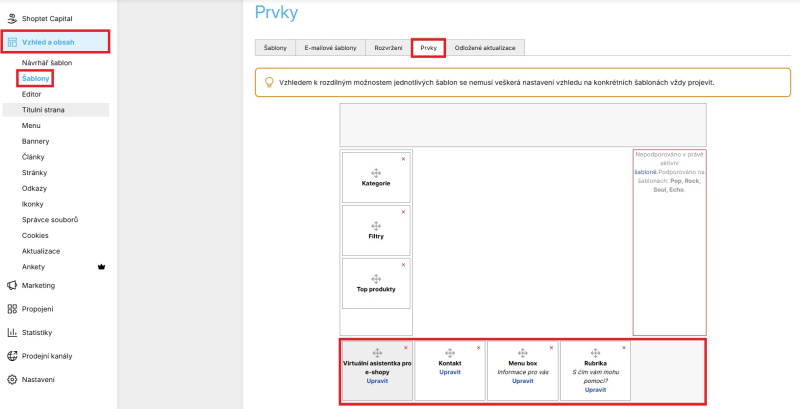Image resolution: width=800 pixels, height=409 pixels.
Task: Open Správce souborů in the sidebar
Action: pyautogui.click(x=50, y=220)
